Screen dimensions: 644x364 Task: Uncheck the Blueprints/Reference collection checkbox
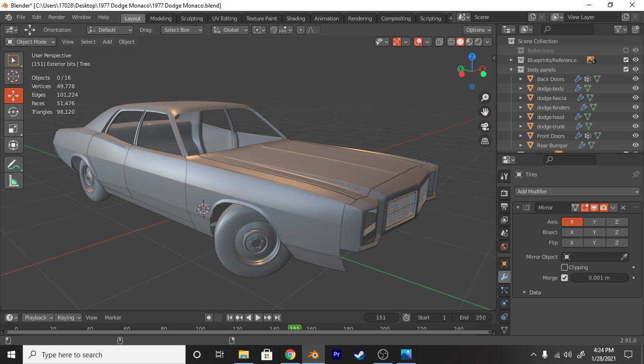pyautogui.click(x=626, y=60)
